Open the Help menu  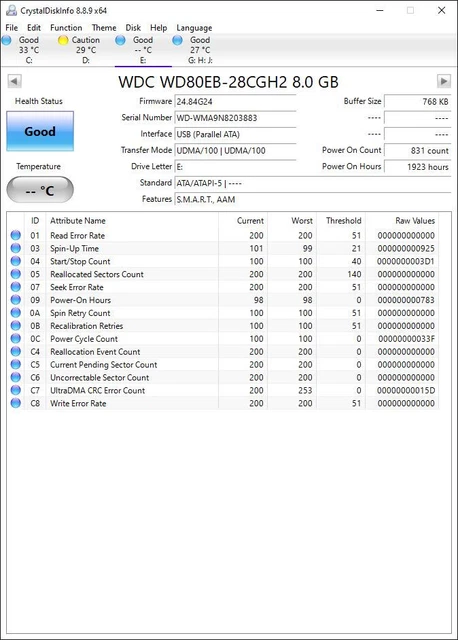pos(158,28)
